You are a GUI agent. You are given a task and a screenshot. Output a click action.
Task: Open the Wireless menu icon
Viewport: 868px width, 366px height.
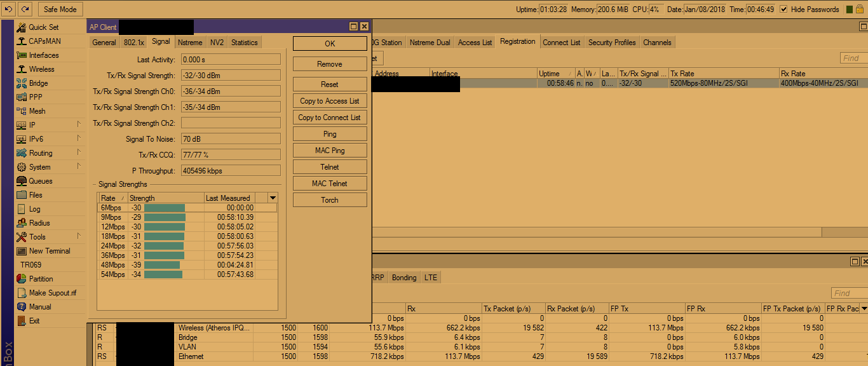[x=22, y=69]
